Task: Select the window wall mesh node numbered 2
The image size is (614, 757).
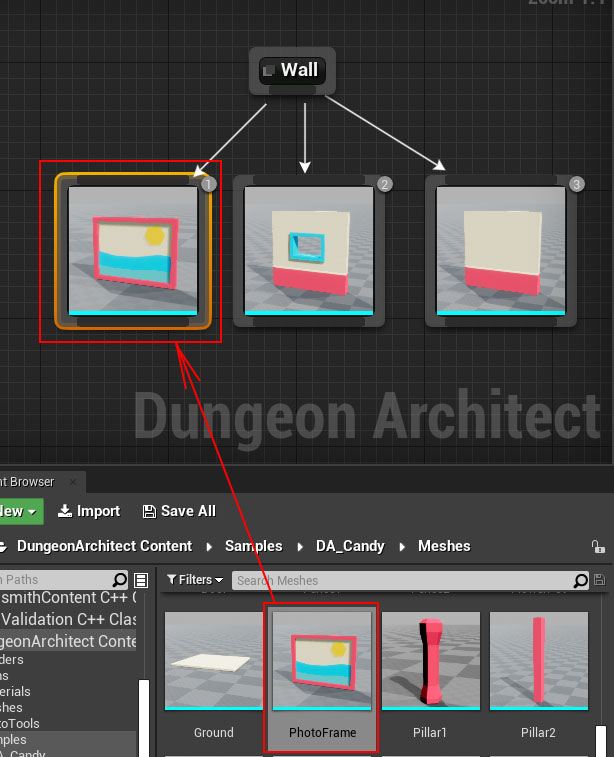Action: click(309, 251)
